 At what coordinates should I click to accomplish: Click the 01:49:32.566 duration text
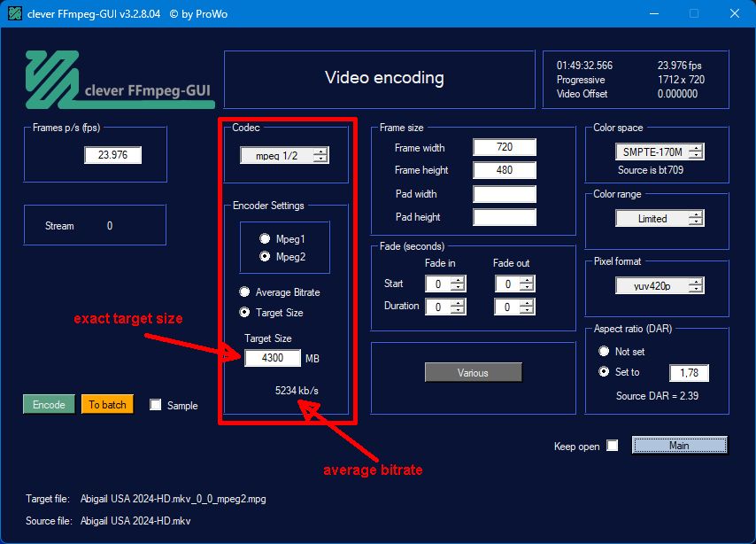click(584, 66)
